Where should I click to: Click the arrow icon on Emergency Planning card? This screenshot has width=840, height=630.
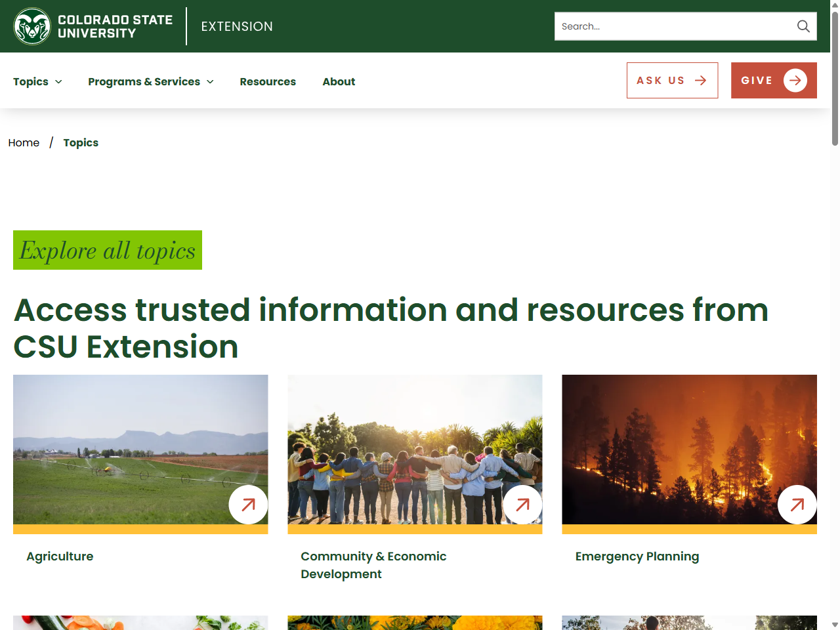click(x=797, y=505)
